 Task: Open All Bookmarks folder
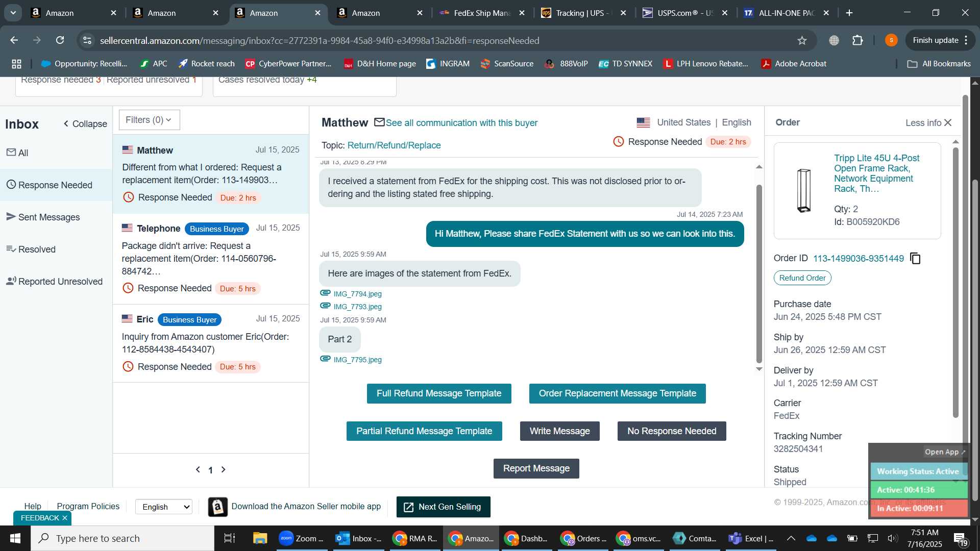pyautogui.click(x=939, y=64)
